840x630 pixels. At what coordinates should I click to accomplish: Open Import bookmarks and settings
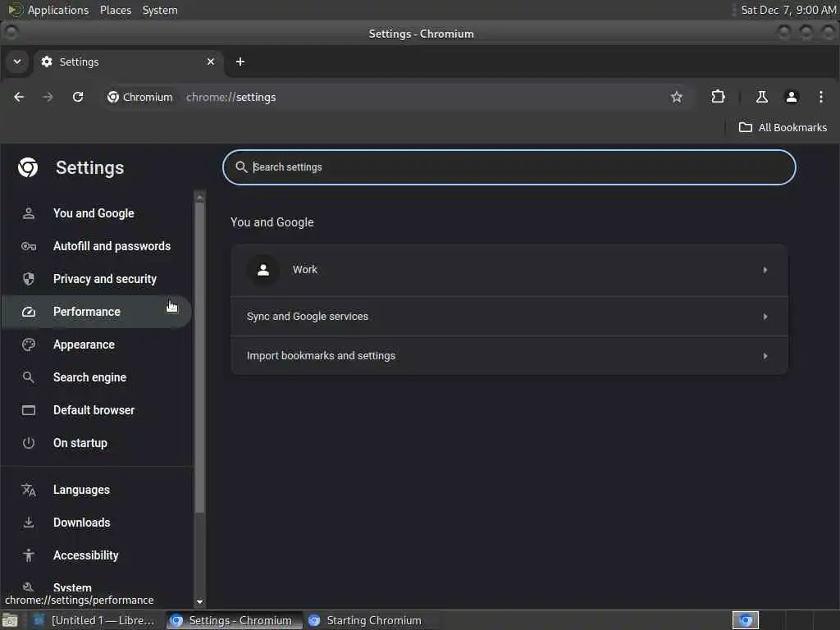[509, 356]
